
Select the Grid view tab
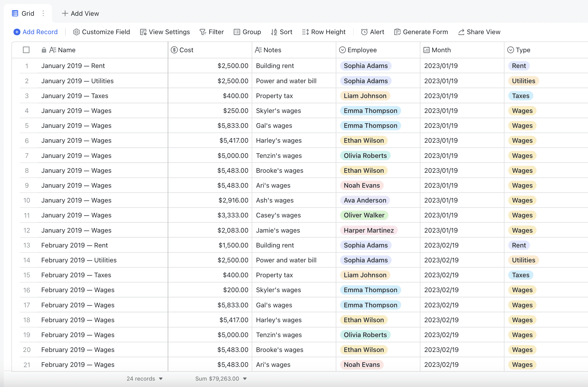click(23, 13)
